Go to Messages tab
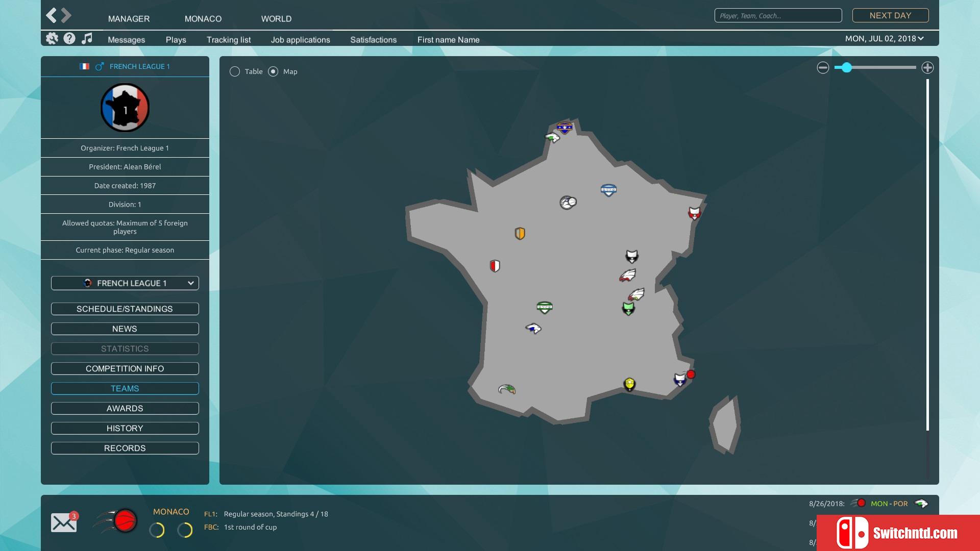The image size is (980, 551). tap(126, 40)
